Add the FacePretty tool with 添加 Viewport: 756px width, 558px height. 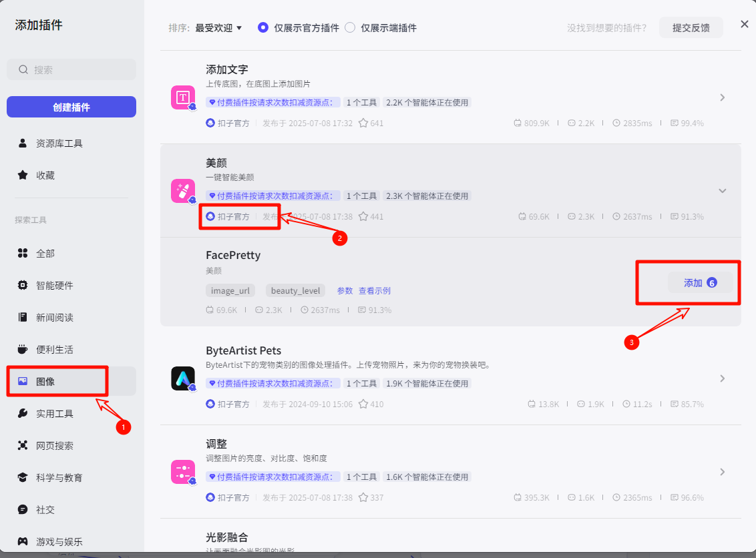[699, 283]
